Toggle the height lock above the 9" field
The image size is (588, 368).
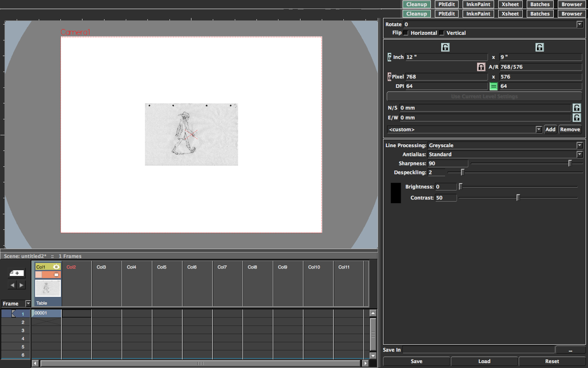(539, 47)
